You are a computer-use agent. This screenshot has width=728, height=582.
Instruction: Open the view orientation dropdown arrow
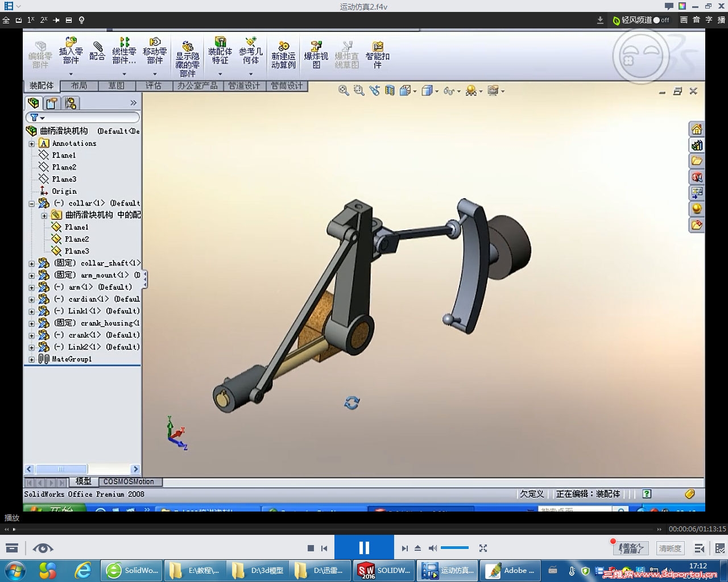415,91
